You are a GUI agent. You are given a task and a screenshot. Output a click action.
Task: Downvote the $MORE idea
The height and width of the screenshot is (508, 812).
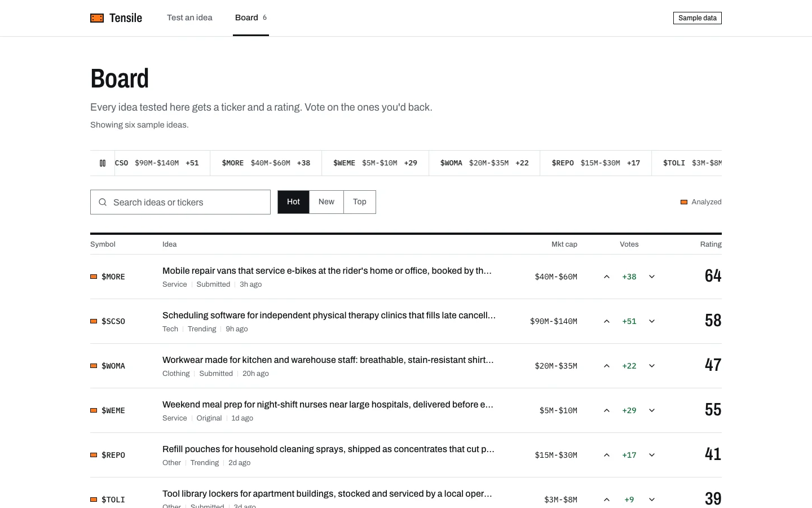(x=652, y=277)
